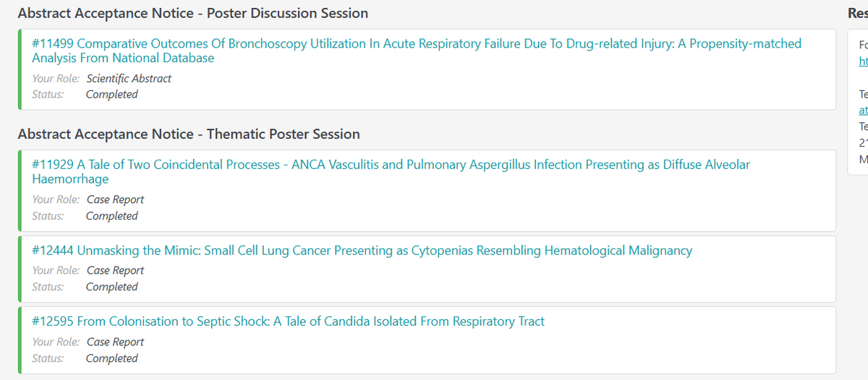Click Case Report role under abstract #12444

pyautogui.click(x=115, y=270)
